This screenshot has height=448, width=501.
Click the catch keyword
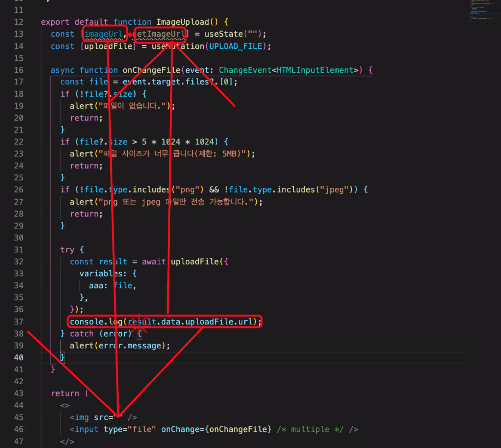coord(82,334)
